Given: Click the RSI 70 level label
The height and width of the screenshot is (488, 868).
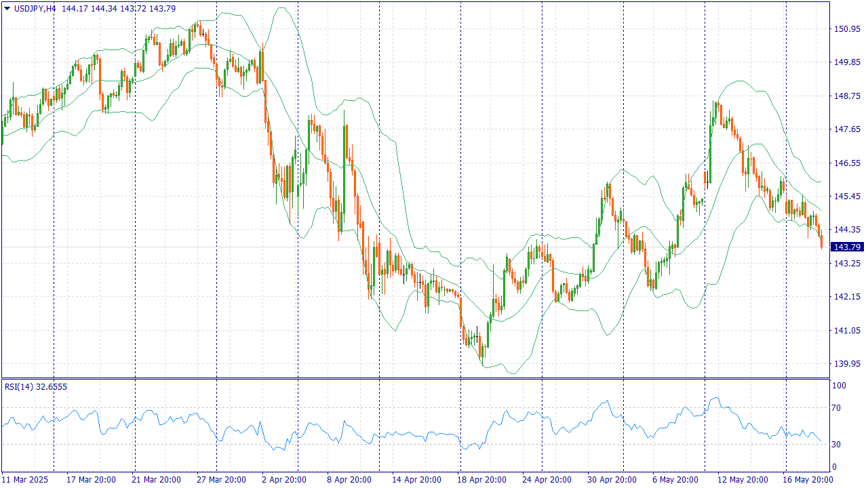Looking at the screenshot, I should pos(837,408).
